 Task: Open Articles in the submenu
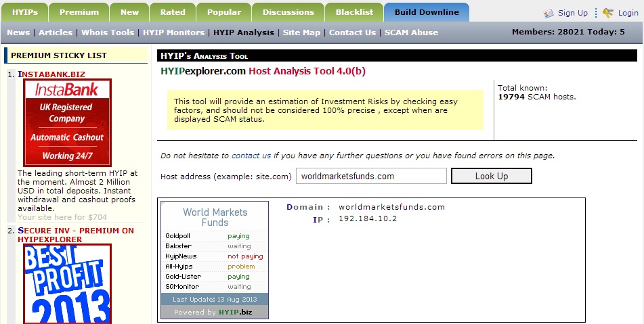click(x=56, y=32)
